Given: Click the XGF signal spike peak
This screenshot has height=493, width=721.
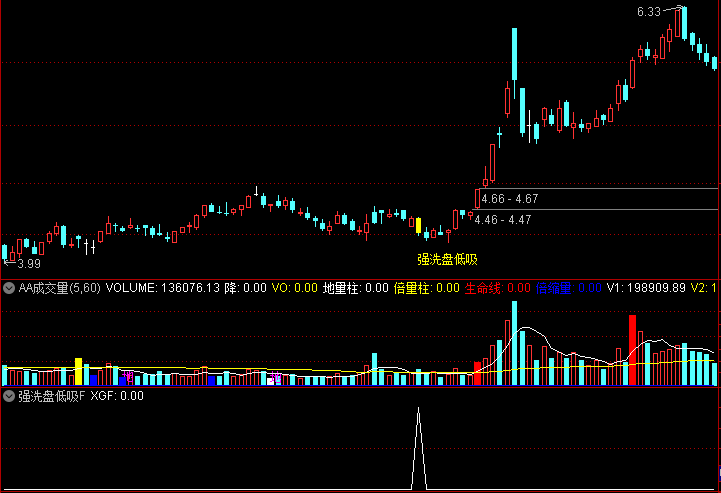Looking at the screenshot, I should (x=418, y=408).
